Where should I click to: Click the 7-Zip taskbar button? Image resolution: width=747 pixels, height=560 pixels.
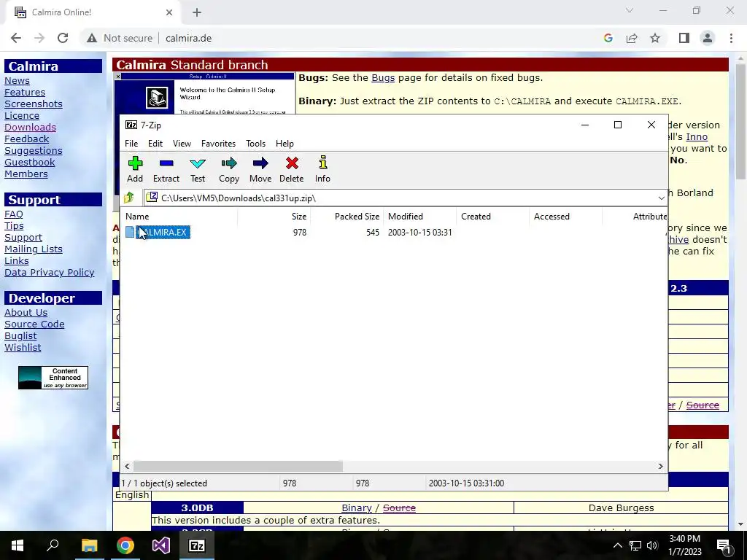(x=197, y=545)
